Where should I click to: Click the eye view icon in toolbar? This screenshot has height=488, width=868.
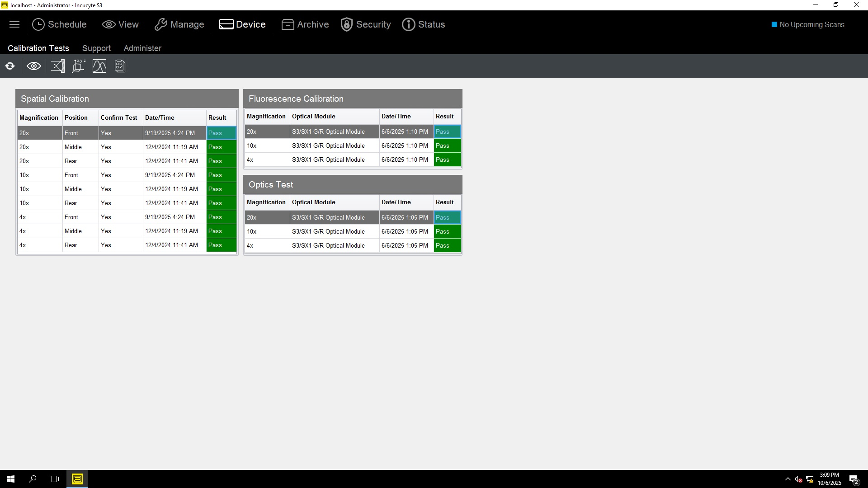point(34,66)
